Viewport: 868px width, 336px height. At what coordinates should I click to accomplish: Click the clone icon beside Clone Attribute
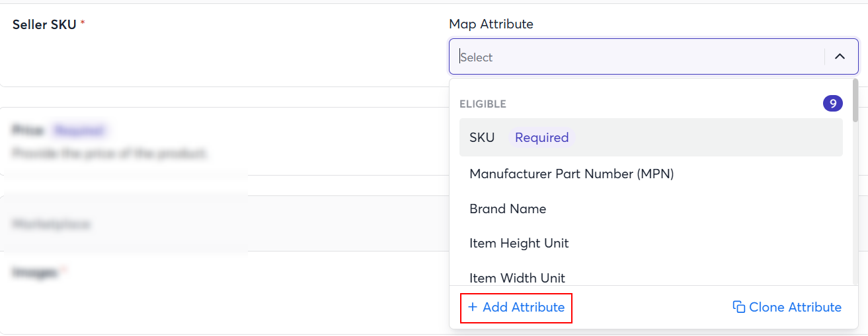click(738, 308)
